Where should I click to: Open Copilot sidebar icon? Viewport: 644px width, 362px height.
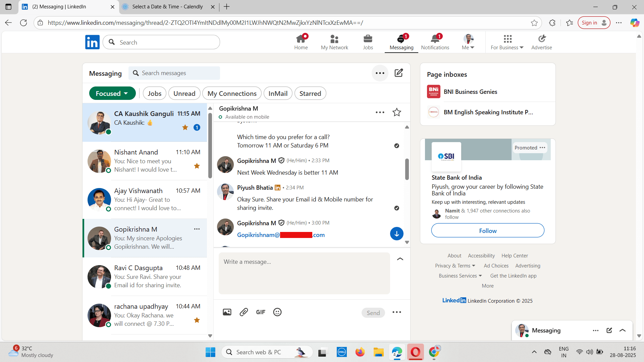pyautogui.click(x=635, y=23)
